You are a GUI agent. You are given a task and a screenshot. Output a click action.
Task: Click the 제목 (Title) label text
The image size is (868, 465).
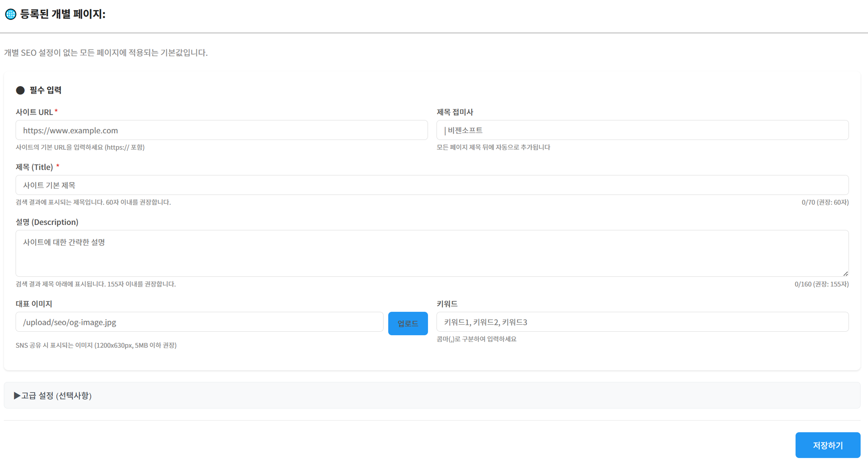34,167
